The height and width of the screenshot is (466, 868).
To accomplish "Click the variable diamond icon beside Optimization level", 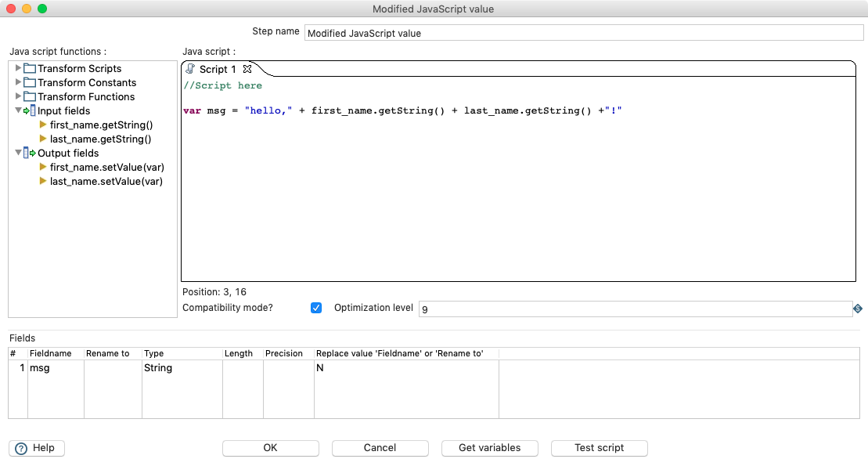I will click(x=858, y=309).
